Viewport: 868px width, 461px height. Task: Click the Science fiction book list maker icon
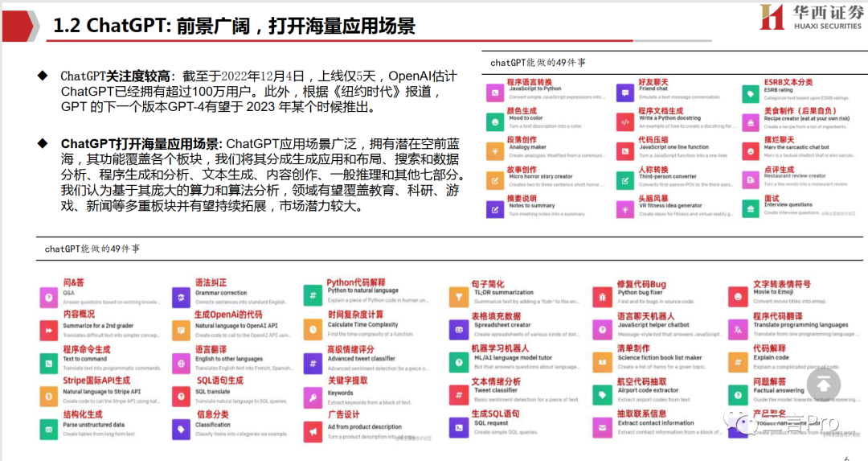(602, 362)
